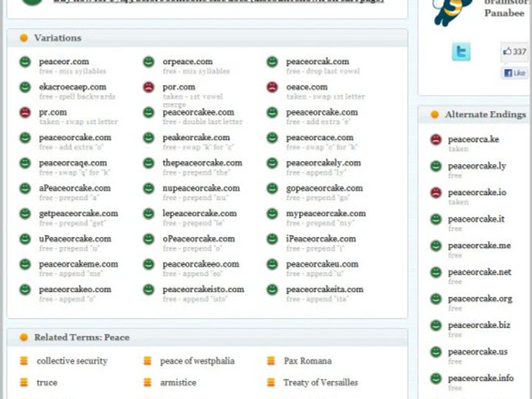The image size is (532, 399).
Task: Open the orpeace.com domain link
Action: 187,62
